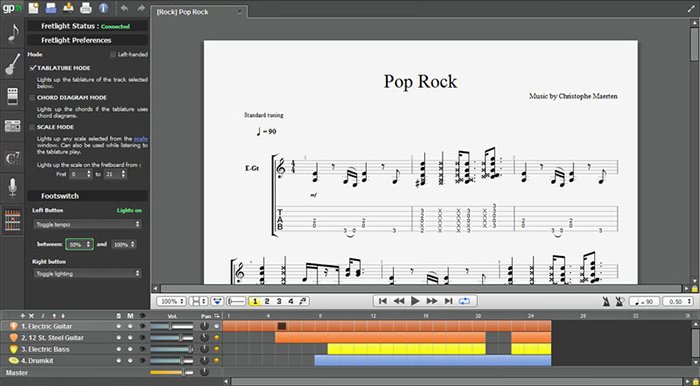The height and width of the screenshot is (386, 700).
Task: Play the score
Action: pos(415,301)
